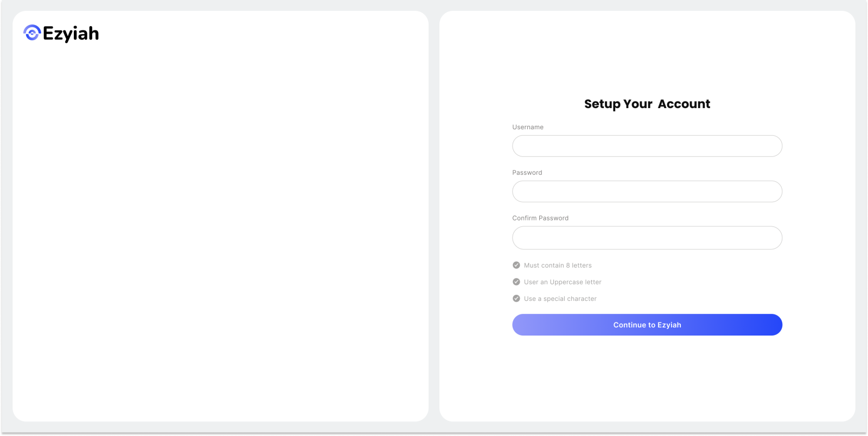Click checkmark icon beside special character rule

(x=516, y=299)
